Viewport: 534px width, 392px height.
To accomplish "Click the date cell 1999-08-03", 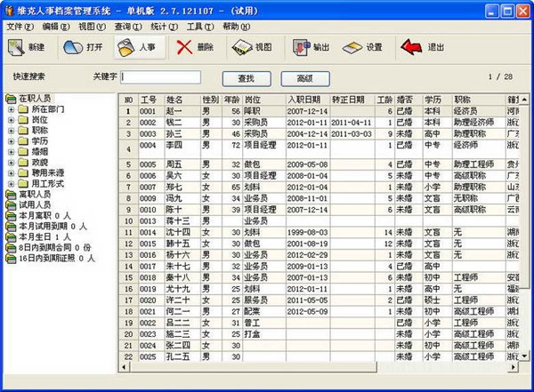I will (x=308, y=232).
